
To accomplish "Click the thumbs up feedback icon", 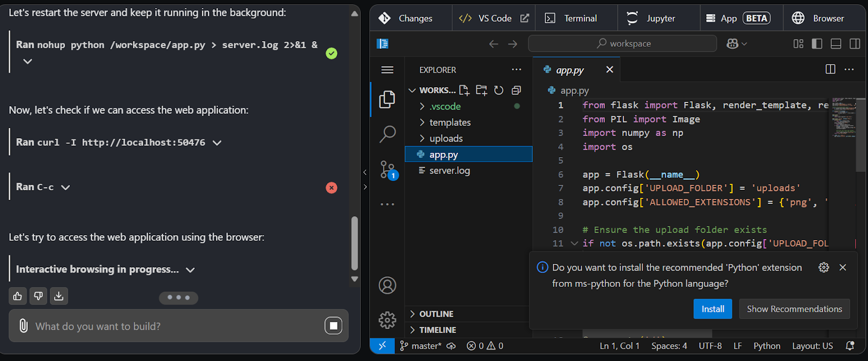I will (18, 296).
